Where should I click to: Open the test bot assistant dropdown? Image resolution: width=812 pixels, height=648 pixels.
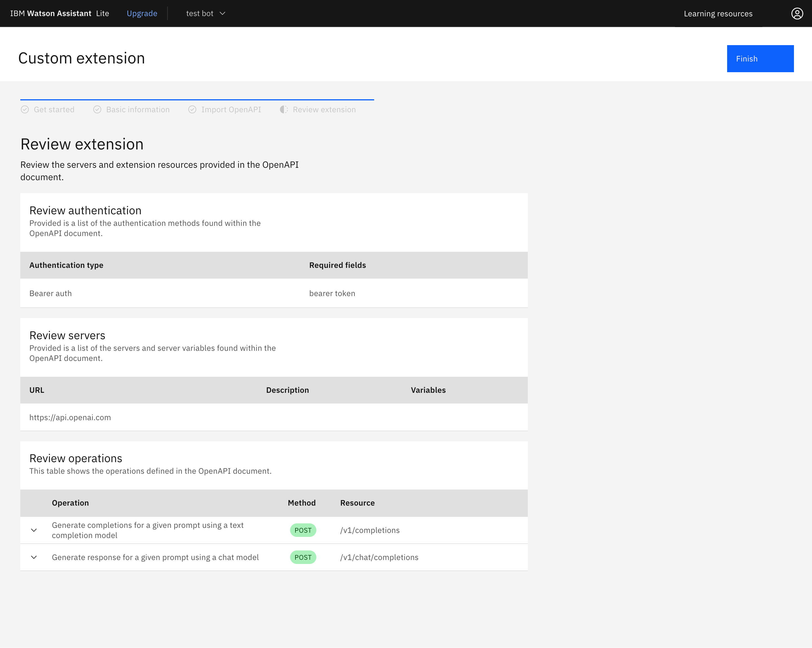pyautogui.click(x=206, y=14)
